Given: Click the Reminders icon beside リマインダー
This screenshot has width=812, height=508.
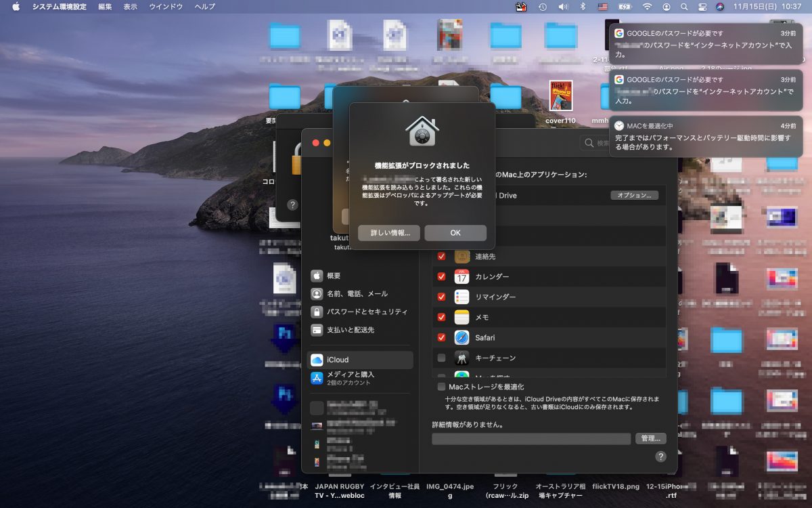Looking at the screenshot, I should point(462,297).
